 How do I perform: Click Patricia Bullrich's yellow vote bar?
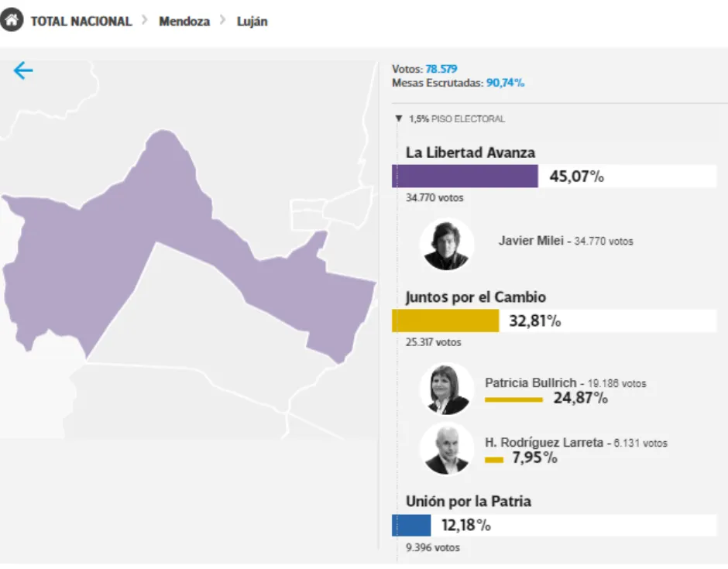click(513, 399)
